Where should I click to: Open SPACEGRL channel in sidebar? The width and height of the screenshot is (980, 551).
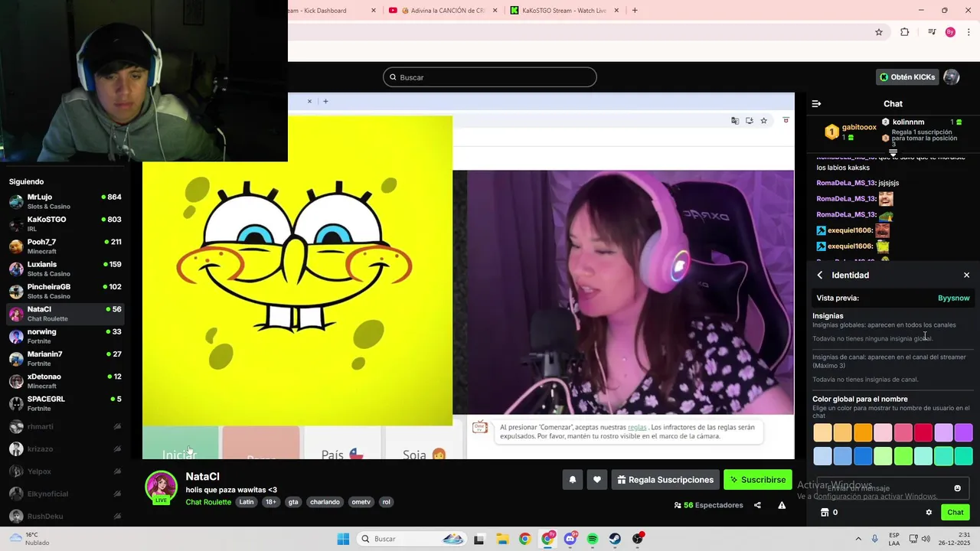coord(65,403)
